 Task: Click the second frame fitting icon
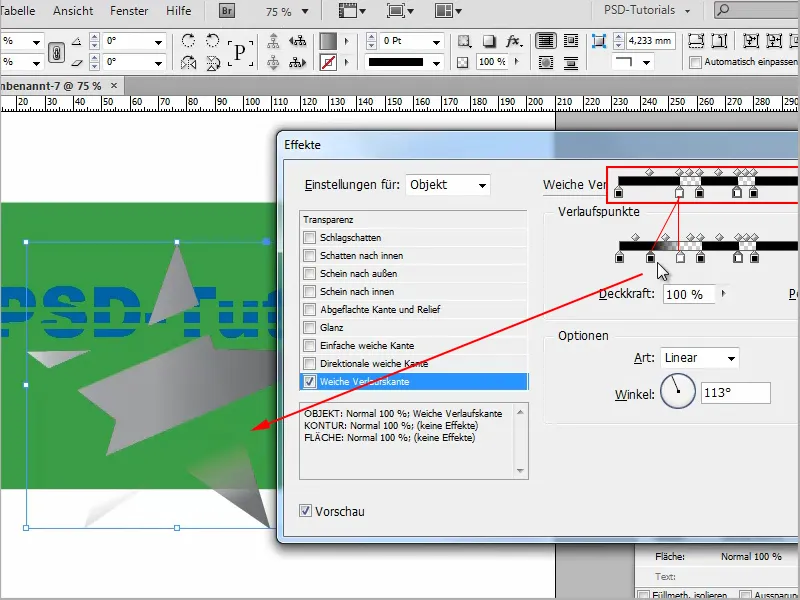click(719, 41)
